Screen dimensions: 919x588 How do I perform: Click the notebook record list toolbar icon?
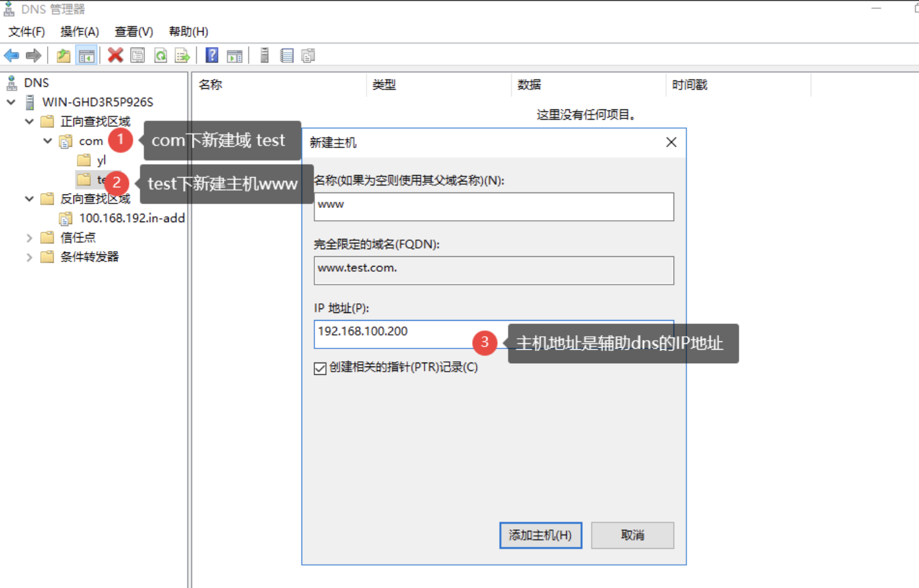pyautogui.click(x=287, y=55)
